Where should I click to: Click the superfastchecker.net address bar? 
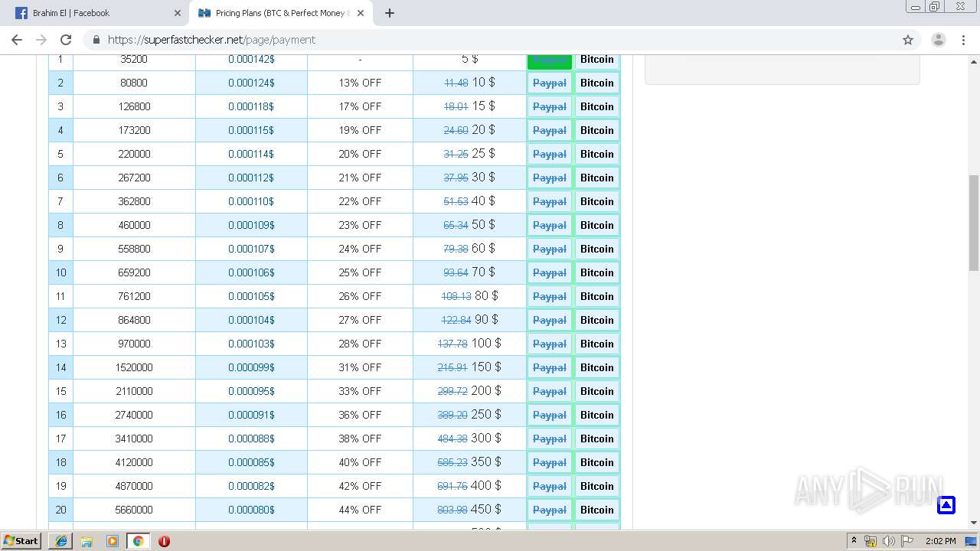click(490, 40)
